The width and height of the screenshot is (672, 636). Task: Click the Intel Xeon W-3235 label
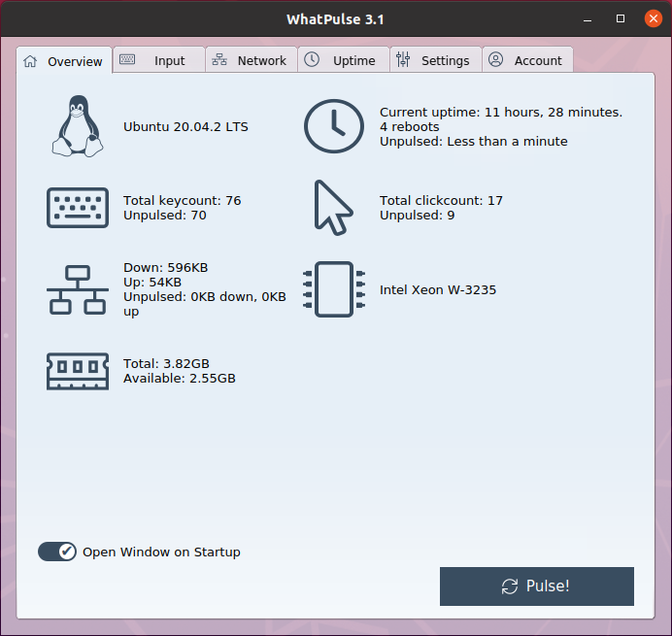pyautogui.click(x=437, y=289)
